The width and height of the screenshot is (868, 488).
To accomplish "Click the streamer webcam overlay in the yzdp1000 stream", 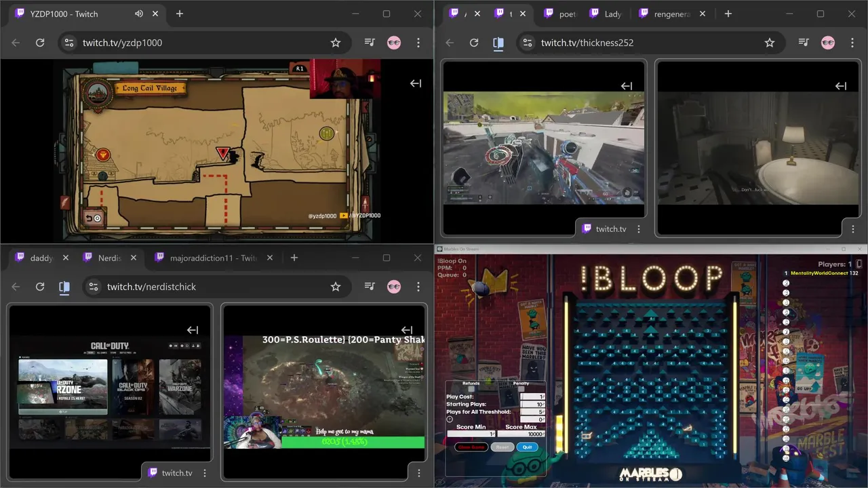I will point(345,79).
